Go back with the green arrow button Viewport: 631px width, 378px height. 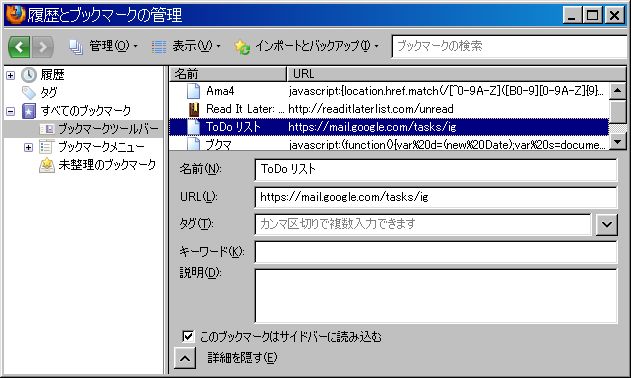19,47
